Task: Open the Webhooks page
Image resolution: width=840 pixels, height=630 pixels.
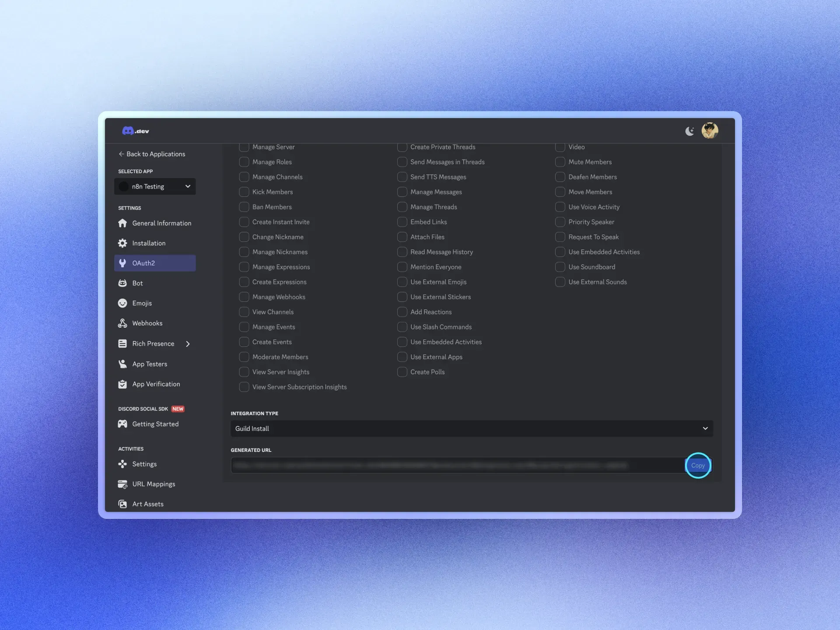Action: [x=155, y=323]
